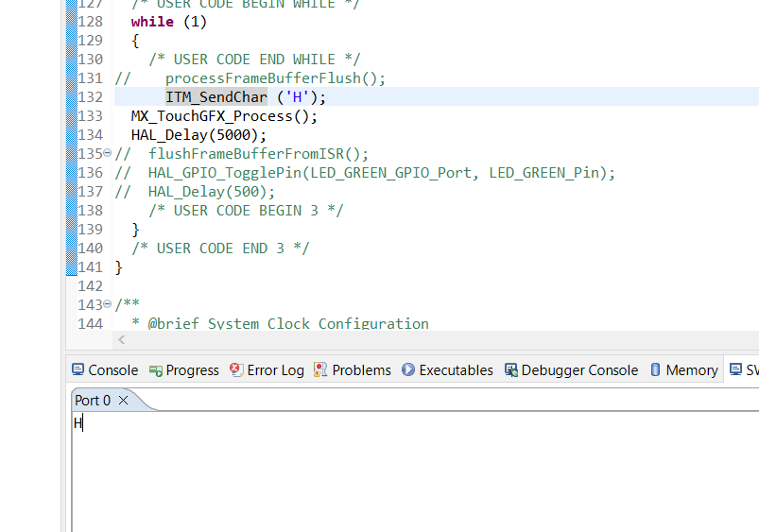Open the Console tab
This screenshot has width=759, height=532.
tap(105, 370)
